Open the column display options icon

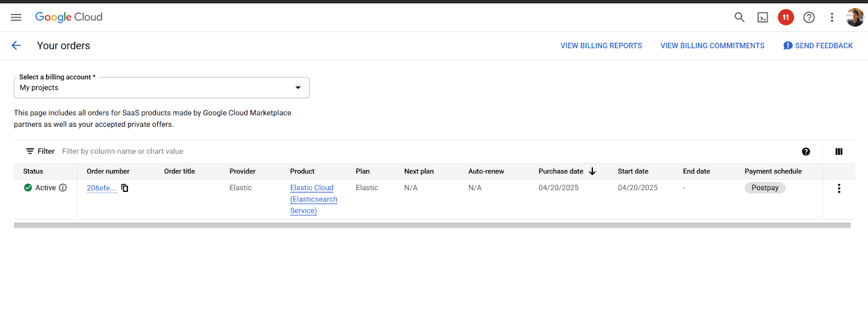coord(839,152)
